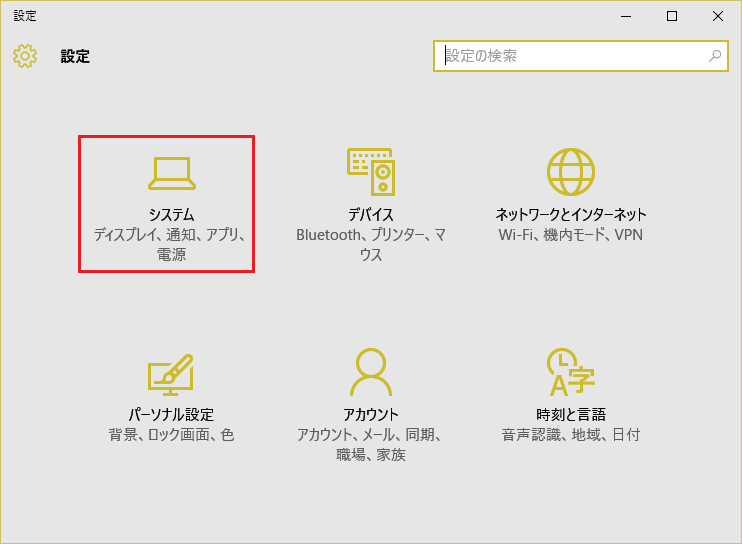Click the globe icon for network settings
Viewport: 742px width, 544px height.
click(x=571, y=172)
